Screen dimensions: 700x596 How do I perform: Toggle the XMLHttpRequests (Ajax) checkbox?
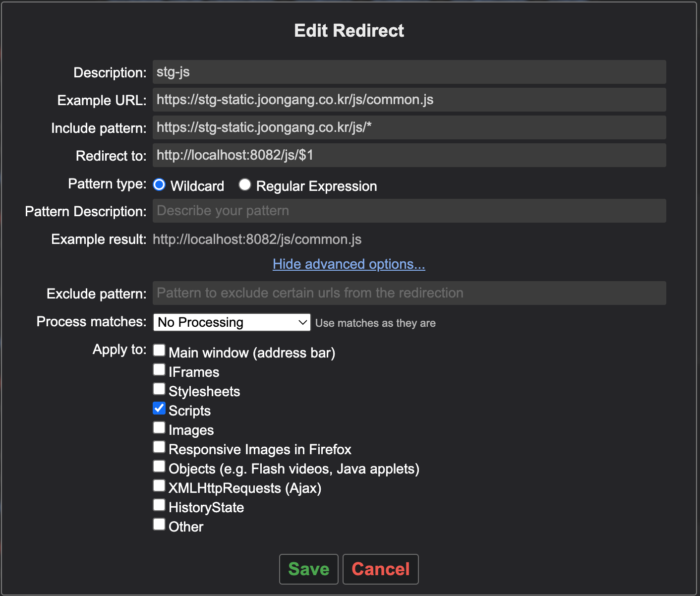[x=159, y=485]
